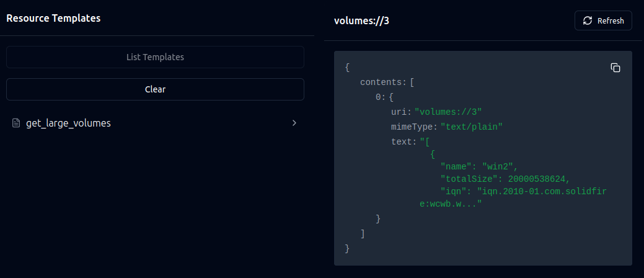Click the Refresh button
The image size is (644, 278).
[603, 20]
